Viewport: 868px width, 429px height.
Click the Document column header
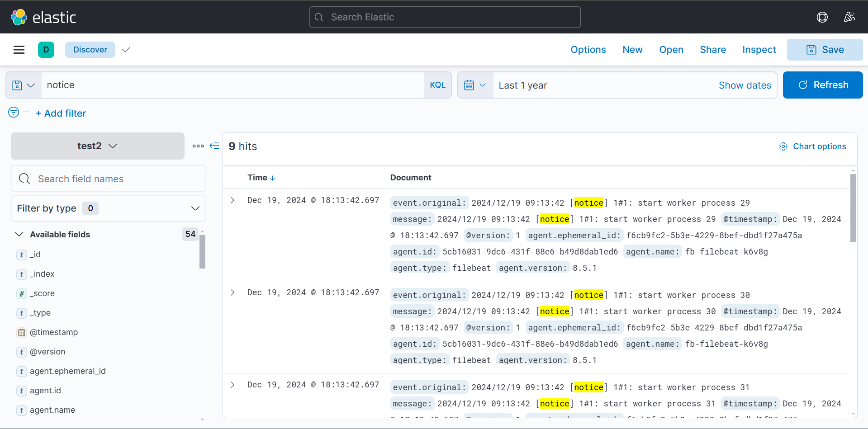pyautogui.click(x=411, y=178)
